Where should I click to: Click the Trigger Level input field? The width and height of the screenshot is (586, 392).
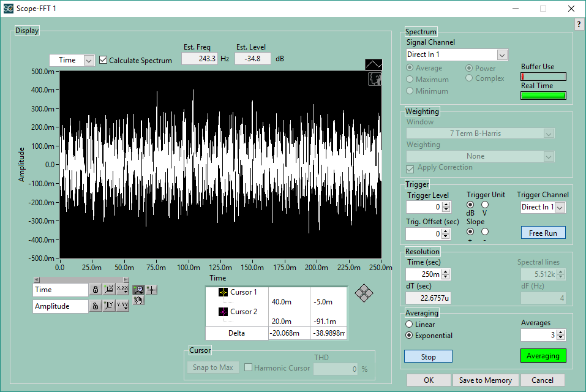(x=424, y=206)
